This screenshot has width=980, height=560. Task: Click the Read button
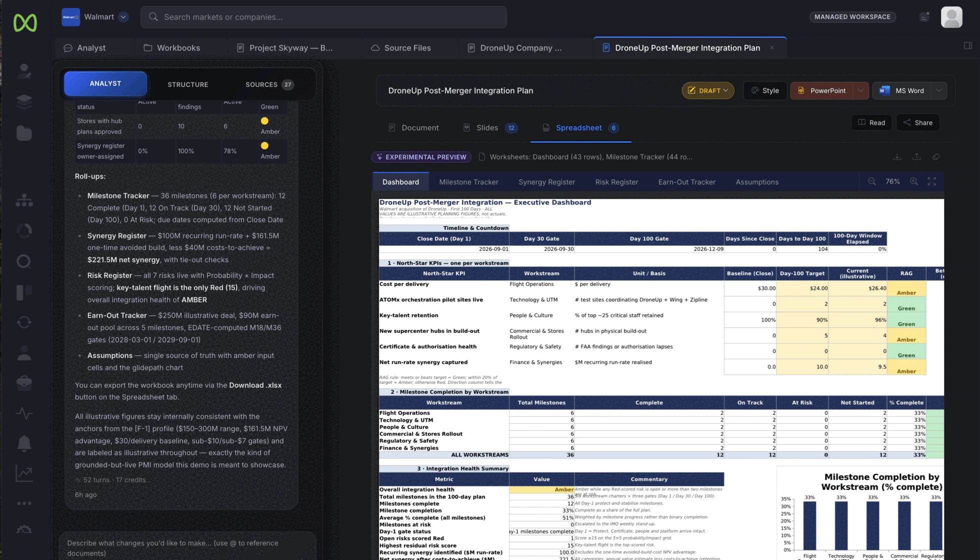pos(871,122)
